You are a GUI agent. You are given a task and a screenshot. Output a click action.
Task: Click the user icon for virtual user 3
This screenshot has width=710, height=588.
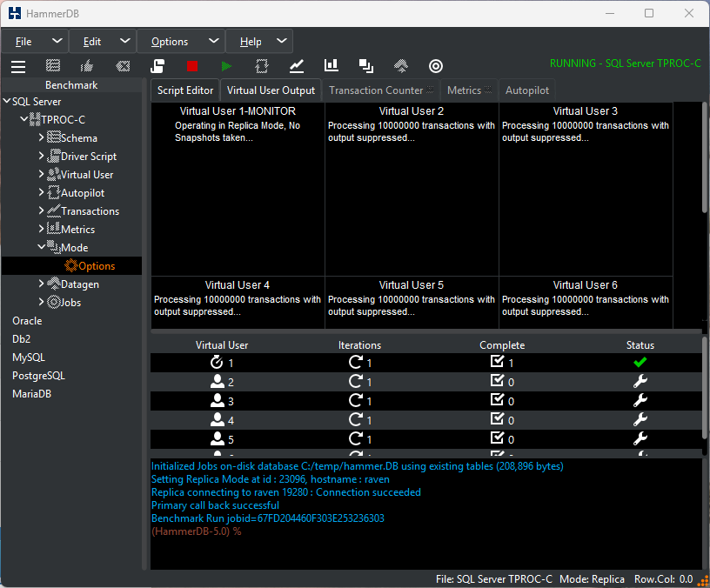point(218,401)
